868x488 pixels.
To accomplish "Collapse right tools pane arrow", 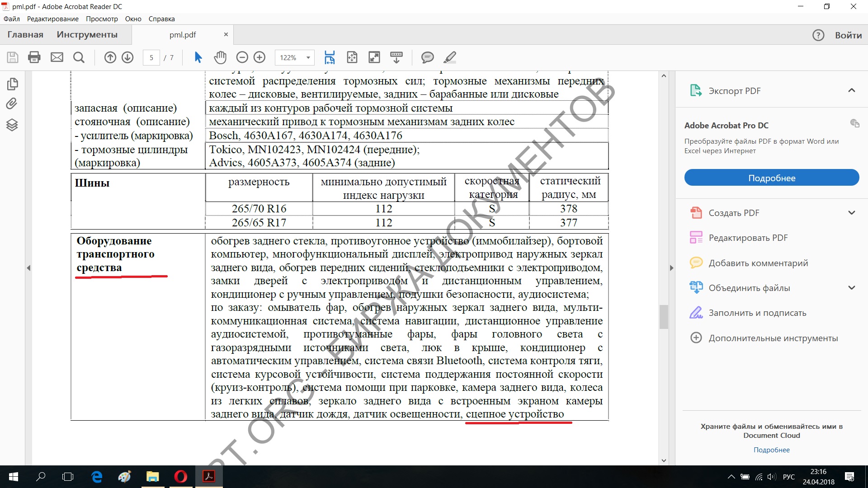I will tap(671, 268).
